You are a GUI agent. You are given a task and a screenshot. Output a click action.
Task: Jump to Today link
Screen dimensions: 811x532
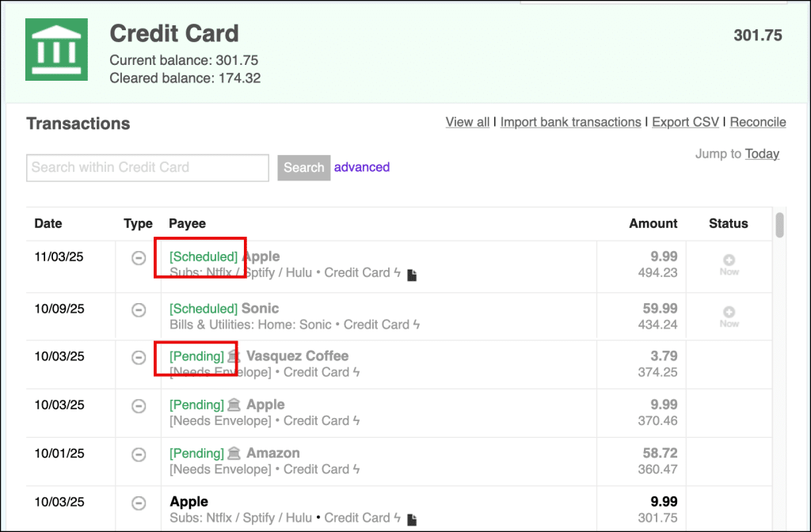click(x=762, y=154)
